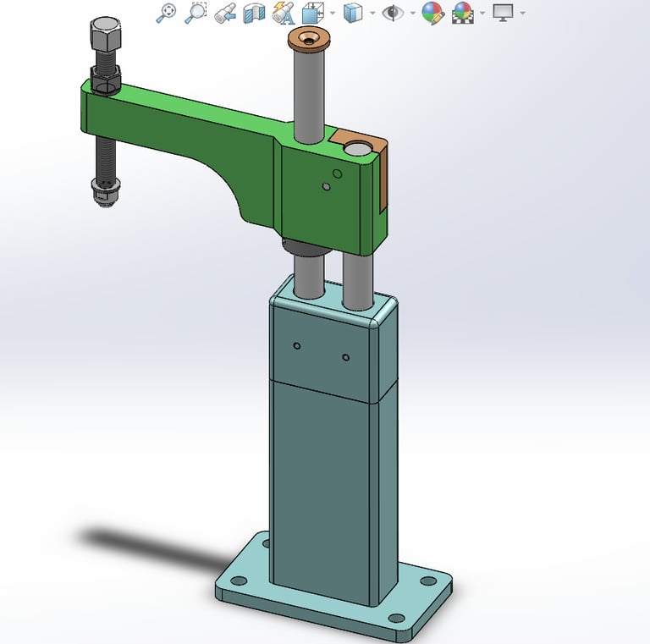The width and height of the screenshot is (650, 644).
Task: Click the View Orientation cube icon
Action: tap(313, 14)
